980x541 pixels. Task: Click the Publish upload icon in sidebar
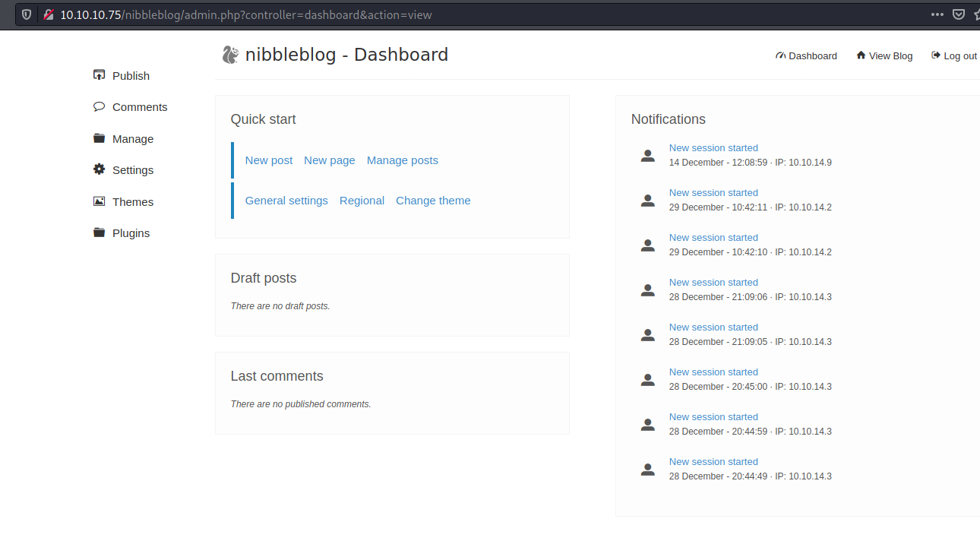[99, 75]
